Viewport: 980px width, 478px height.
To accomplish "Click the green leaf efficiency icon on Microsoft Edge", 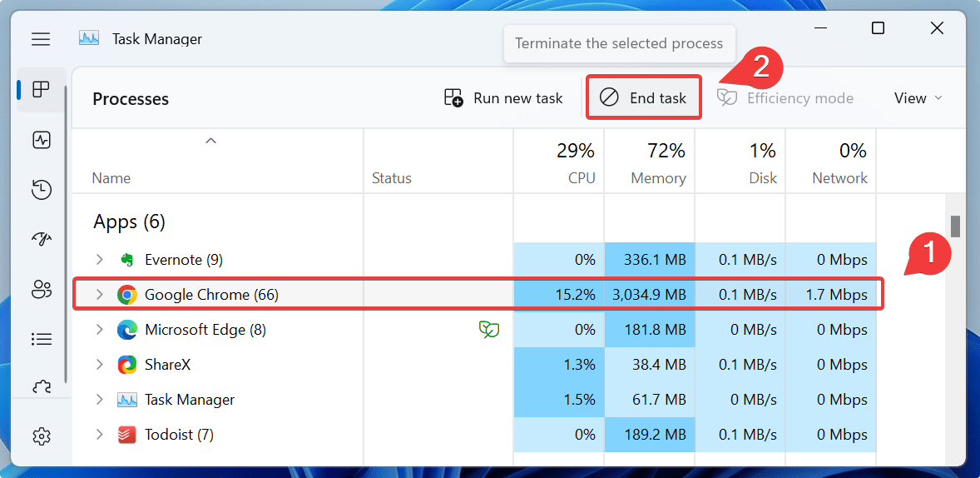I will click(x=488, y=329).
